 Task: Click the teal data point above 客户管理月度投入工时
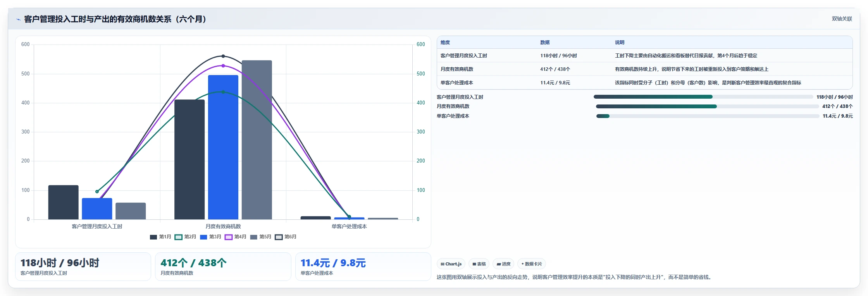tap(97, 192)
